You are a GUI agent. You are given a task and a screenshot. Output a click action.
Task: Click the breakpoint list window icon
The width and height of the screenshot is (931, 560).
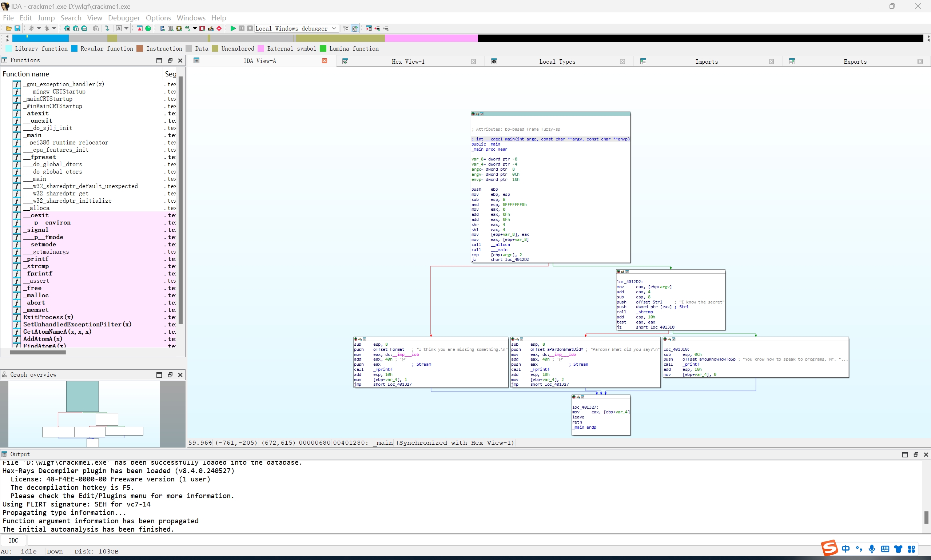(369, 28)
